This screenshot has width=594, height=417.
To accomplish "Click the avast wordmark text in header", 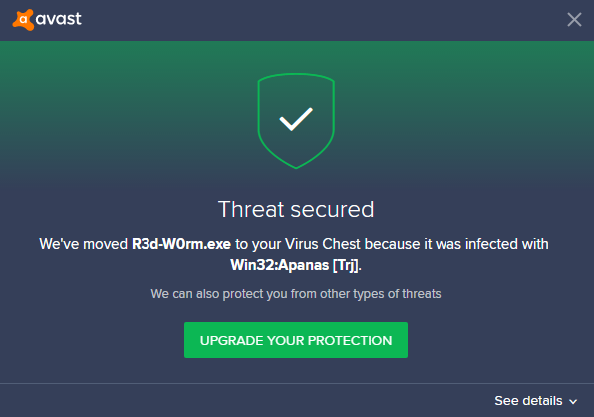I will [x=59, y=19].
